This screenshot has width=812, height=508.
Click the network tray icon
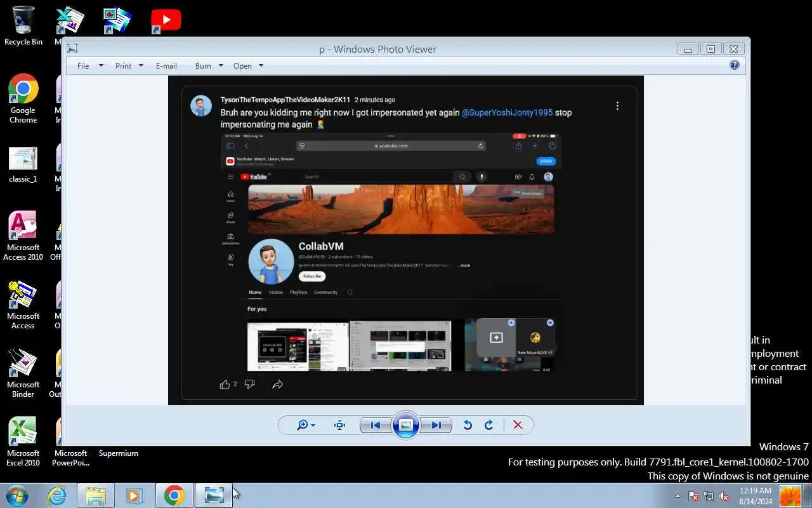(709, 496)
